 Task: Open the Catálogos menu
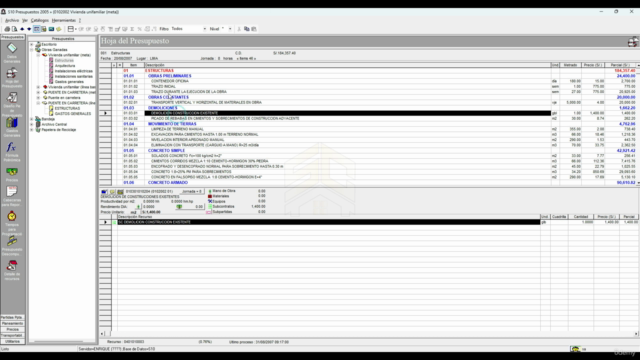40,20
